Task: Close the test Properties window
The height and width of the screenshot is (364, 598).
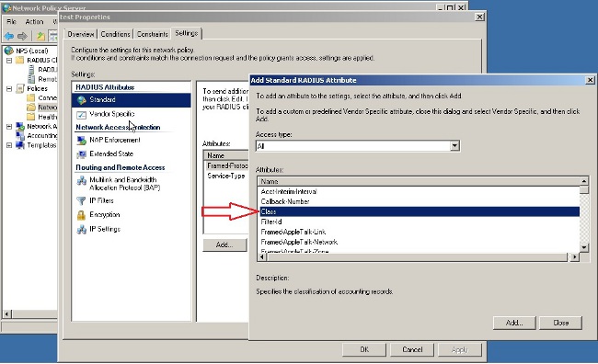Action: (479, 17)
